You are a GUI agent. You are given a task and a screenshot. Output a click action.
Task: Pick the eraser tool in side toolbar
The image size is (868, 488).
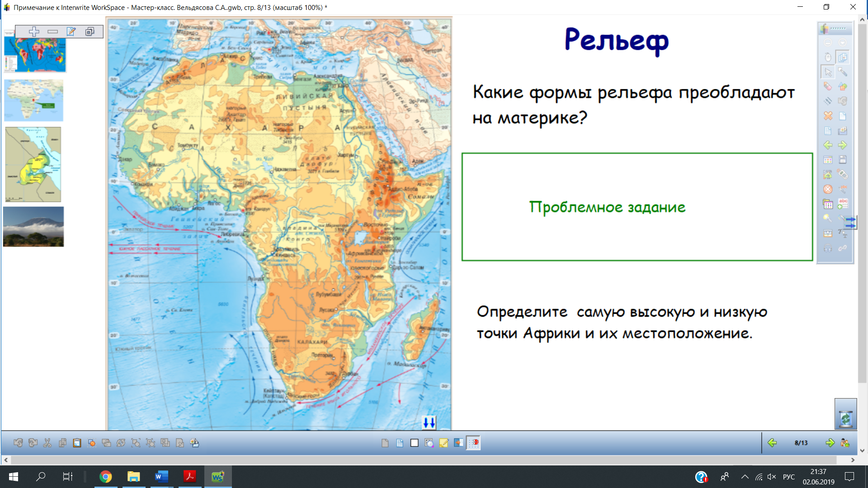pyautogui.click(x=828, y=86)
